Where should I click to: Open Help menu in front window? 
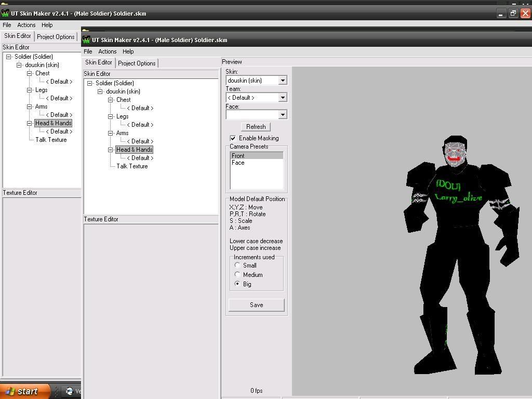(x=128, y=51)
